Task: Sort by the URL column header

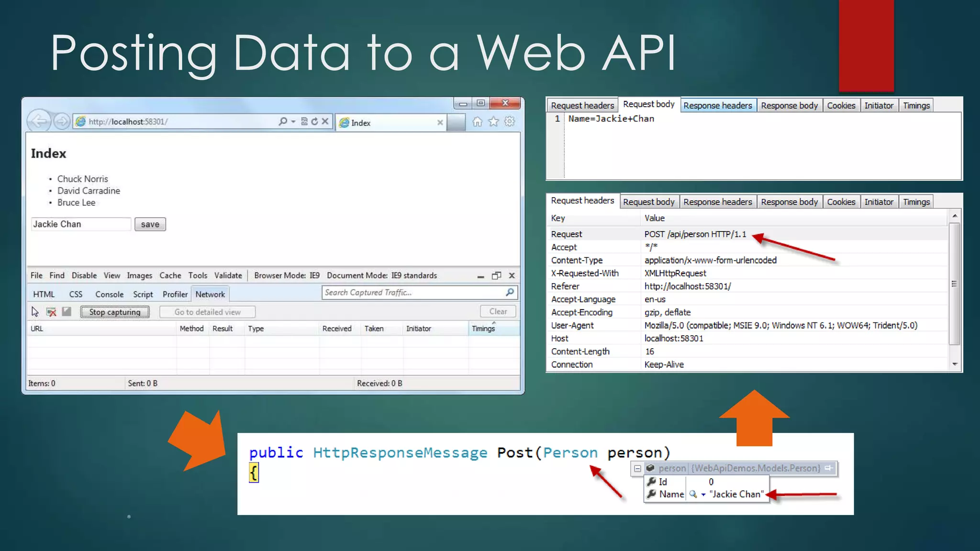Action: (x=101, y=329)
